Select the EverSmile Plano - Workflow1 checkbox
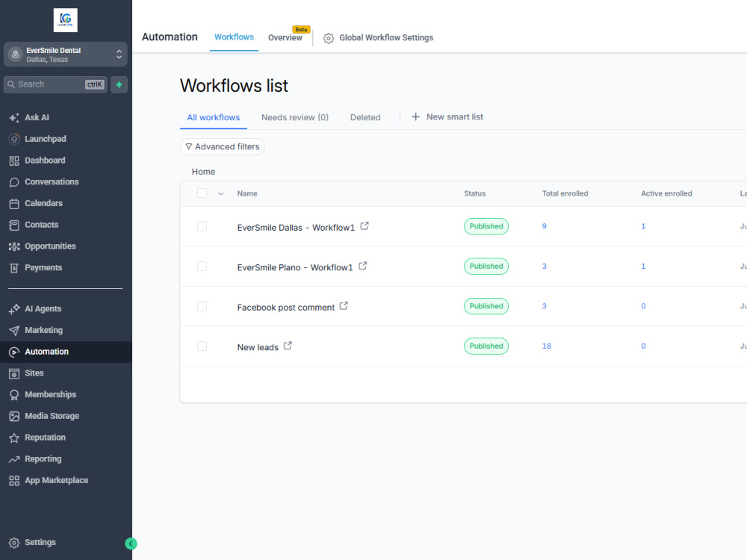 tap(202, 267)
